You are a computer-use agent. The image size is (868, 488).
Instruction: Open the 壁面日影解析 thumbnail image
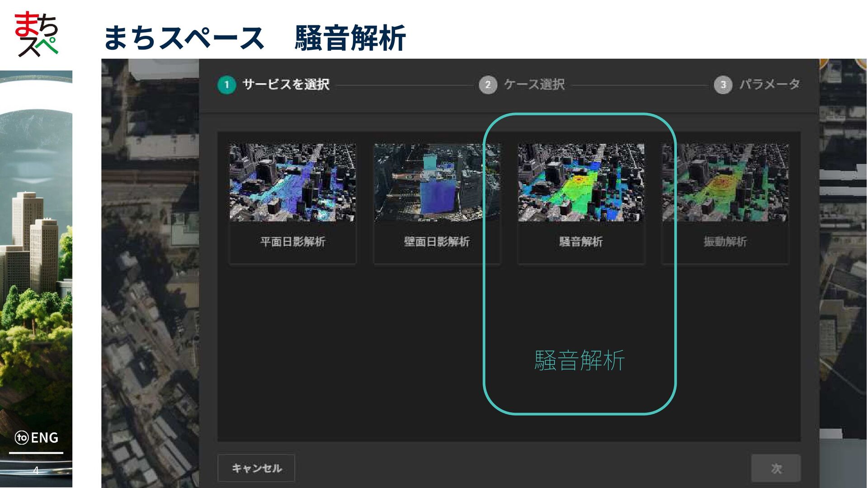[x=437, y=183]
